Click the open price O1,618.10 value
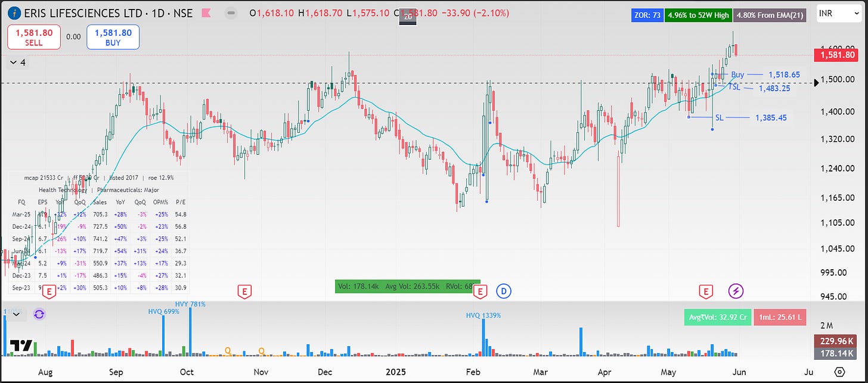 point(272,13)
